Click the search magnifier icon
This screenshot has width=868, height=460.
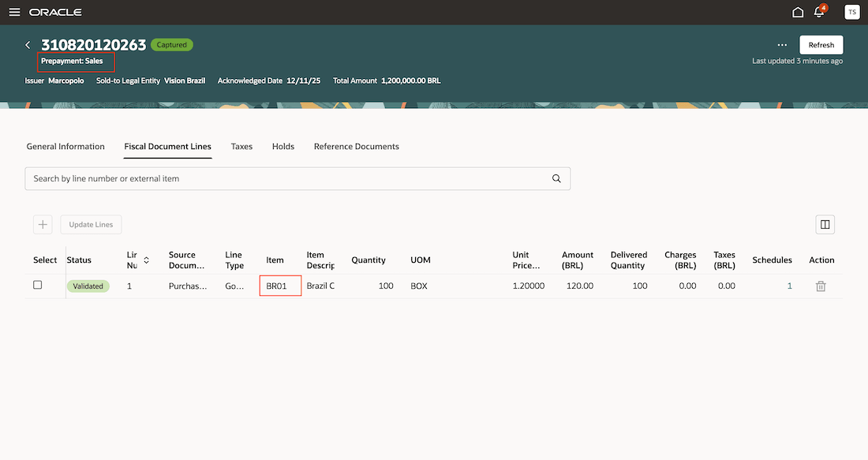[x=556, y=178]
